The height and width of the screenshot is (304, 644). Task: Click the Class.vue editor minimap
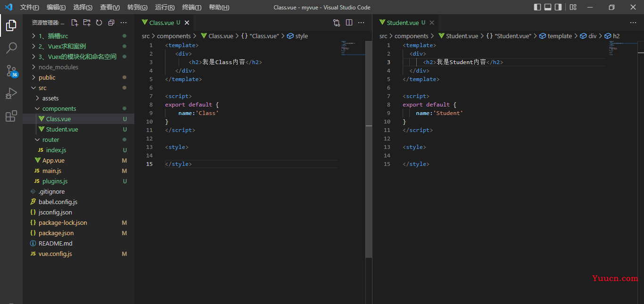pos(353,48)
